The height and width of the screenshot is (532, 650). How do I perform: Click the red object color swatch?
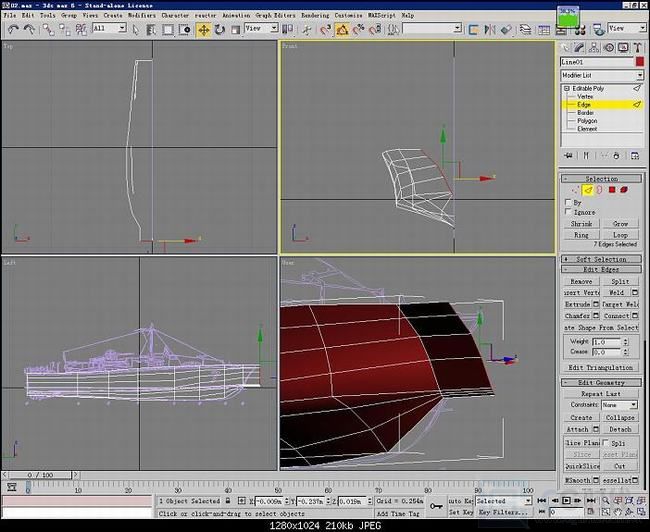point(640,62)
